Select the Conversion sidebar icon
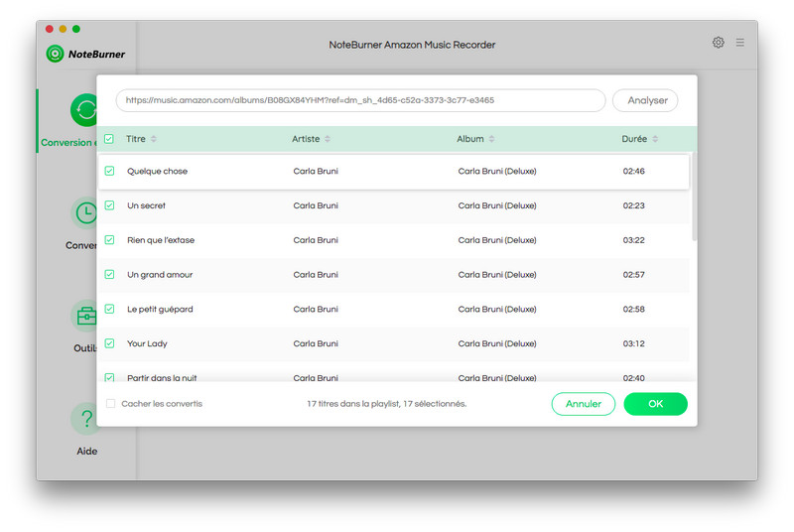The width and height of the screenshot is (794, 532). [x=84, y=110]
